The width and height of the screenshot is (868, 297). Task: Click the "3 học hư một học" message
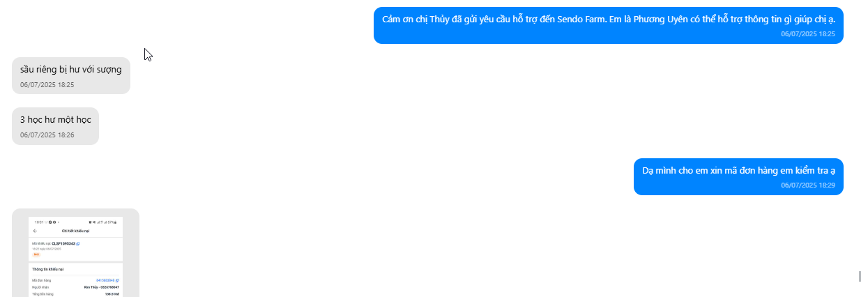(56, 120)
